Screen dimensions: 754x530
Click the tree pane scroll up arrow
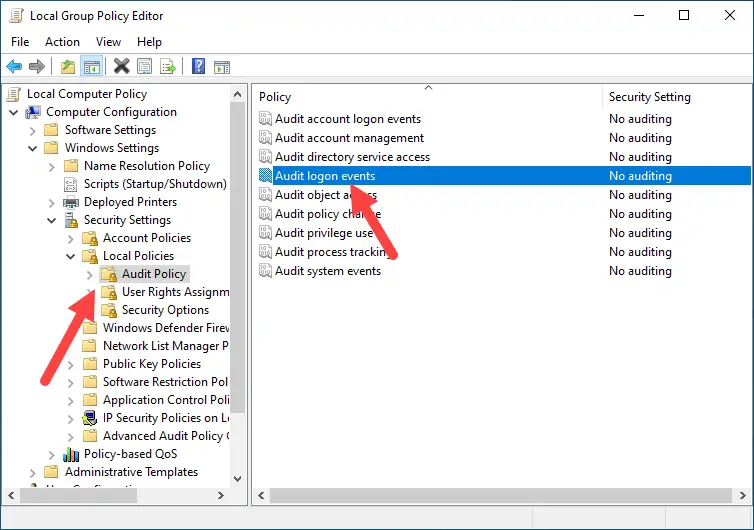tap(238, 94)
